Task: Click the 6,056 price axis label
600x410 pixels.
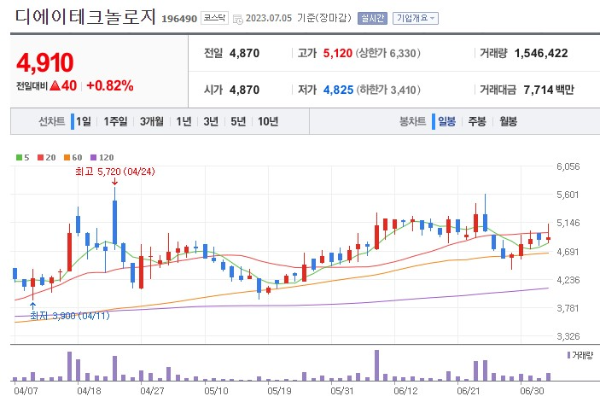Action: coord(568,167)
